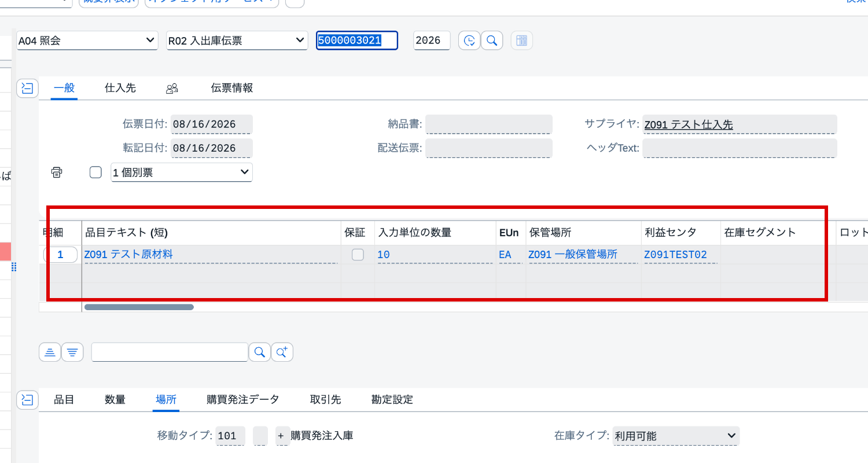Open the A04 照会 action dropdown
This screenshot has width=868, height=463.
[87, 41]
